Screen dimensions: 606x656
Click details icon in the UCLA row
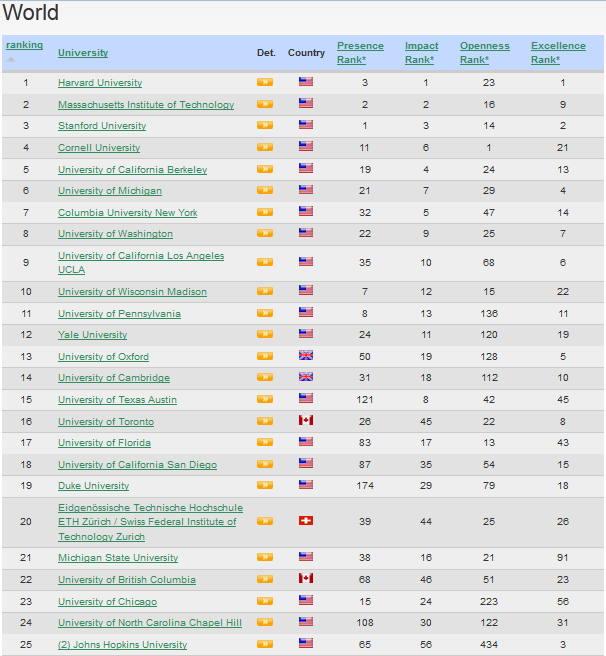(x=265, y=262)
